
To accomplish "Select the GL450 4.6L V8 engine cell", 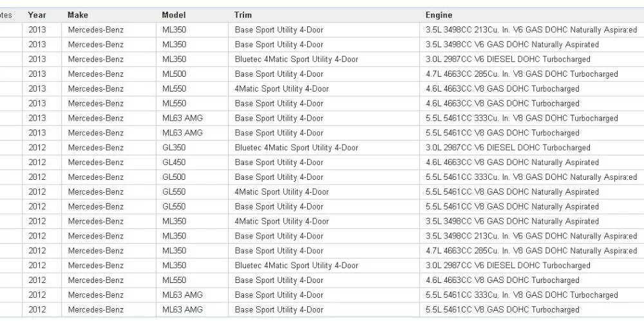I will (x=532, y=163).
